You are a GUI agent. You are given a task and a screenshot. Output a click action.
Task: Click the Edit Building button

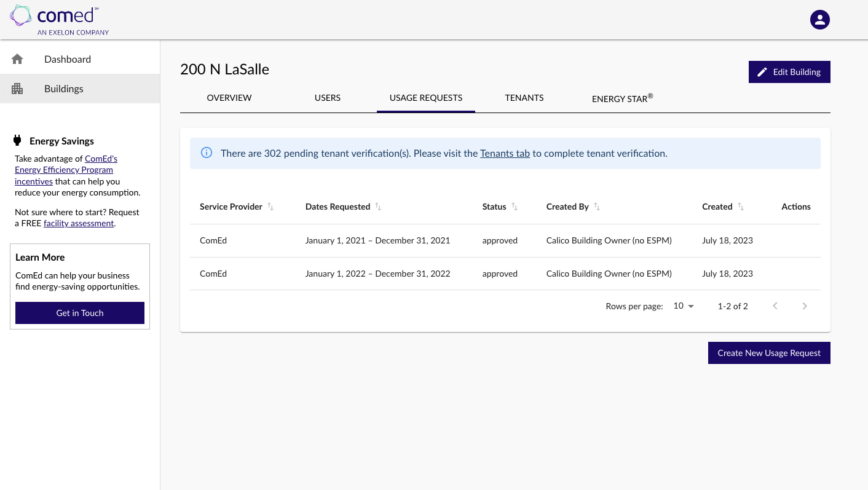point(789,72)
